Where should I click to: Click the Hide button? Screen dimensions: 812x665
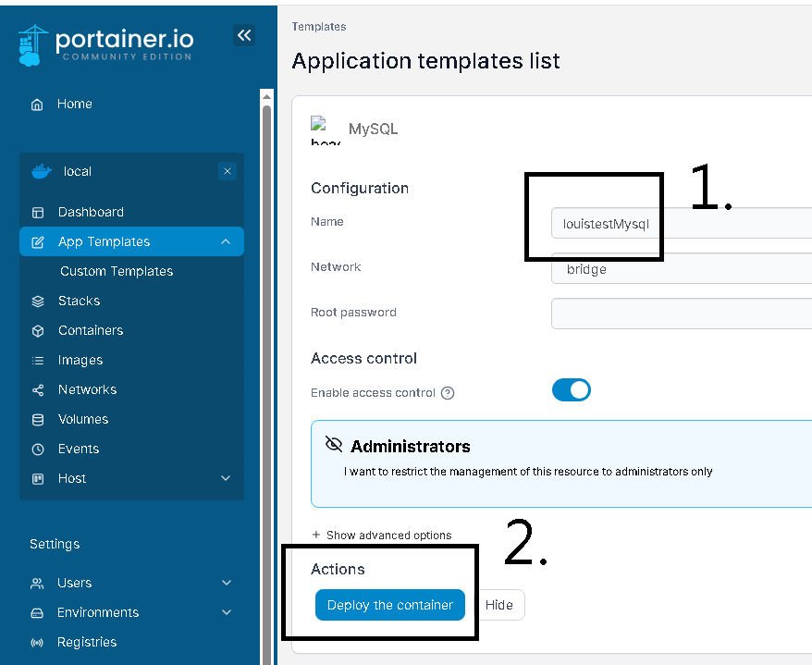[499, 605]
